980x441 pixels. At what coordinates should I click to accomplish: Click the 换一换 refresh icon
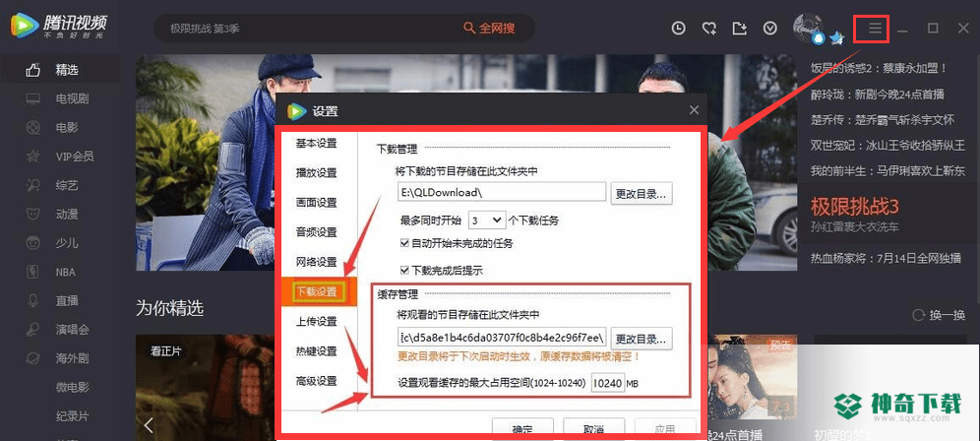point(919,315)
